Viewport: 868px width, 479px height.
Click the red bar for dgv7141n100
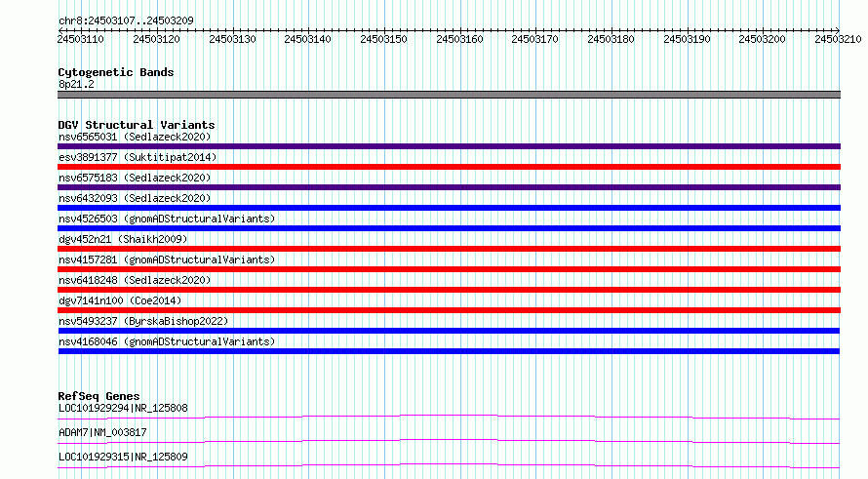click(x=449, y=310)
